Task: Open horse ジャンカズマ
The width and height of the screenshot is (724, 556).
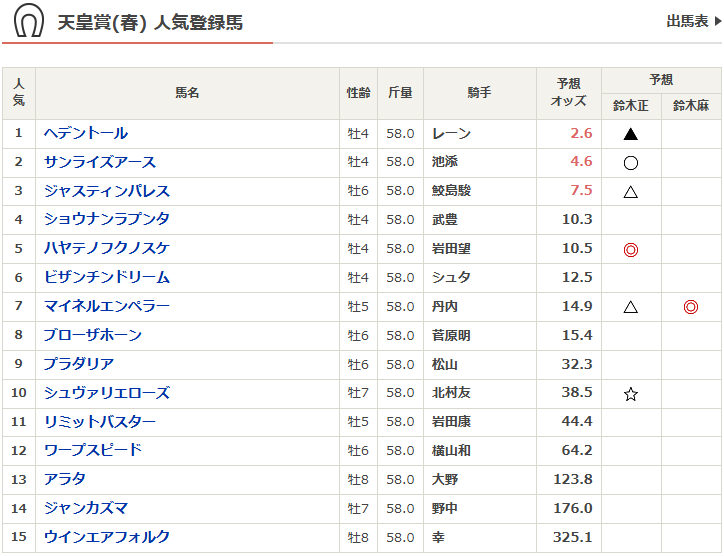Action: click(x=86, y=508)
